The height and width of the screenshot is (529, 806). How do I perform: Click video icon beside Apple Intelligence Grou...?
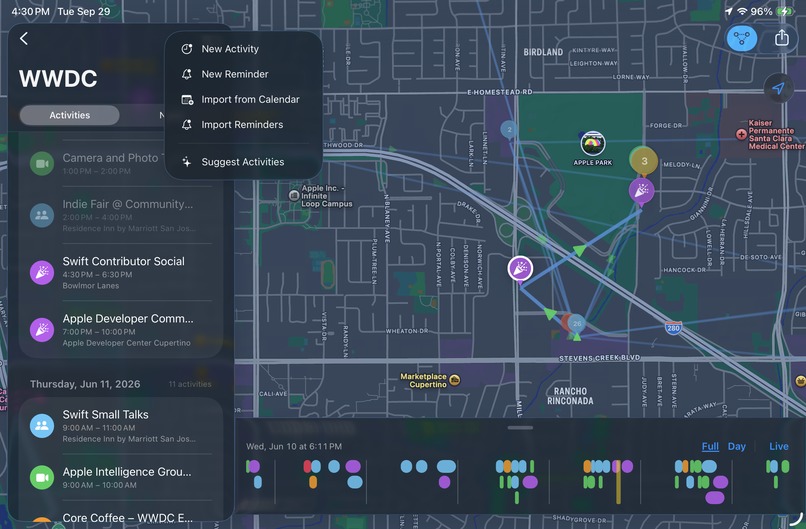(x=42, y=477)
